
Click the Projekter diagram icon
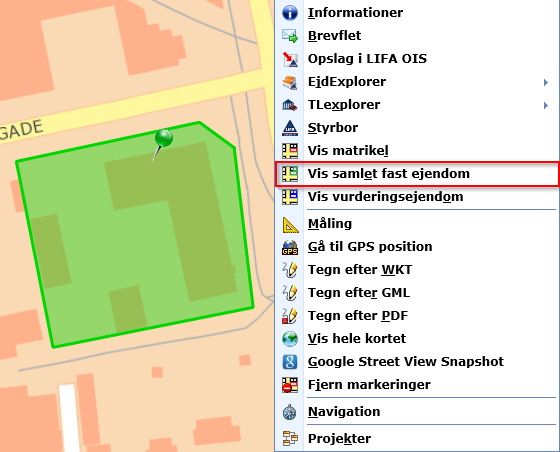pyautogui.click(x=290, y=438)
